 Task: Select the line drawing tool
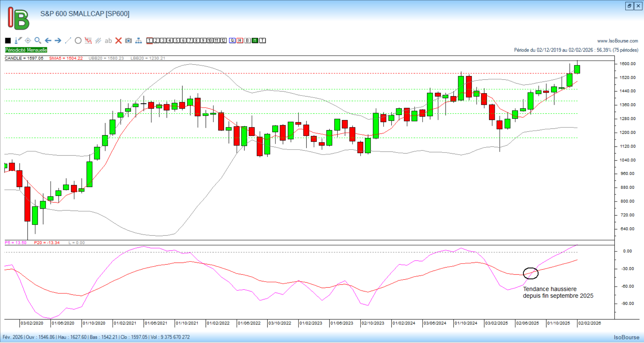(68, 41)
